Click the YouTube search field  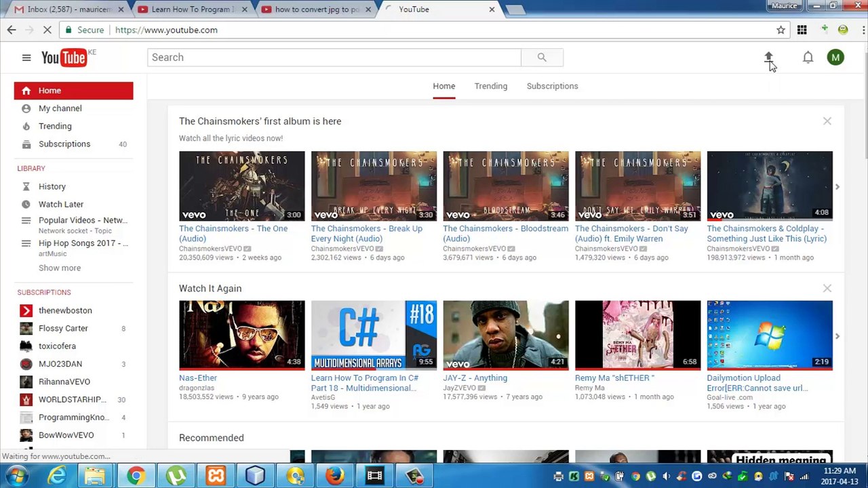pos(334,58)
